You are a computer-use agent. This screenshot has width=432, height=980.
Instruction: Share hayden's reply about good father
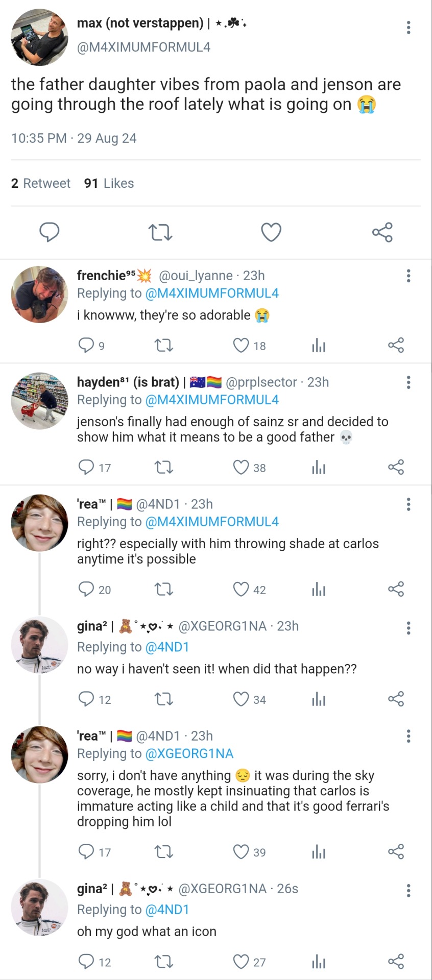pyautogui.click(x=396, y=468)
